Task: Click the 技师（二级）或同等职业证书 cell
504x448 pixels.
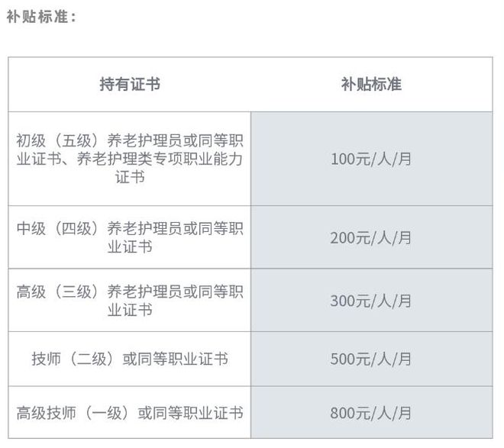Action: coord(130,359)
